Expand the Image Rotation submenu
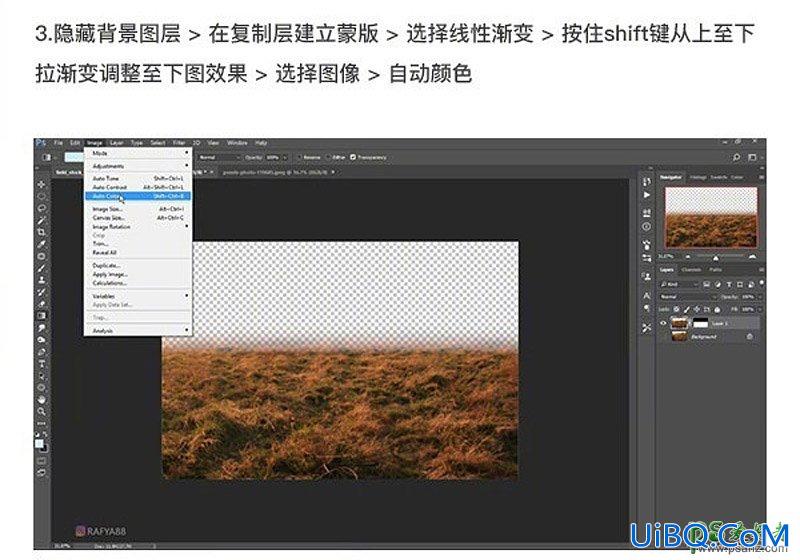Viewport: 800px width, 560px height. click(138, 226)
